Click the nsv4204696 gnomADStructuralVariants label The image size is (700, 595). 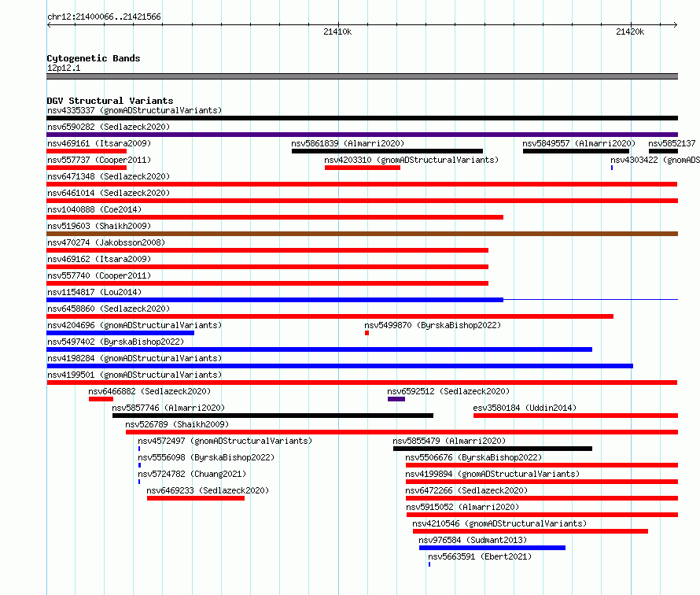click(134, 325)
